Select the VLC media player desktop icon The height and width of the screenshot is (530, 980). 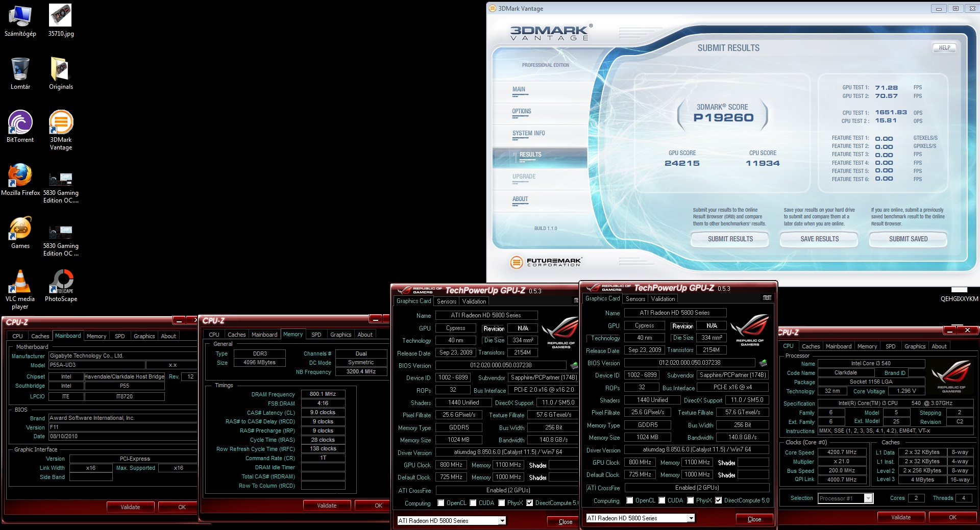(20, 289)
